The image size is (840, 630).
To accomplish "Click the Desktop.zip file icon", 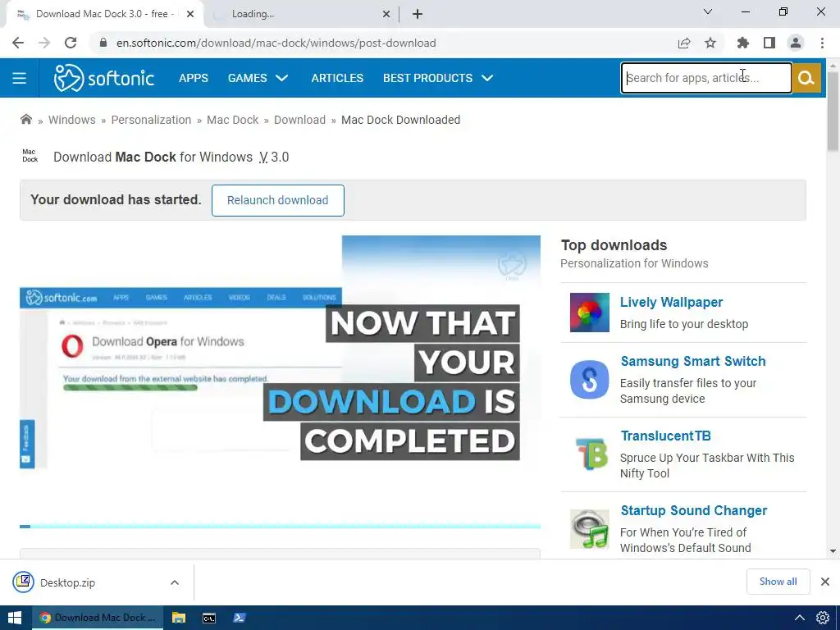I will [24, 582].
